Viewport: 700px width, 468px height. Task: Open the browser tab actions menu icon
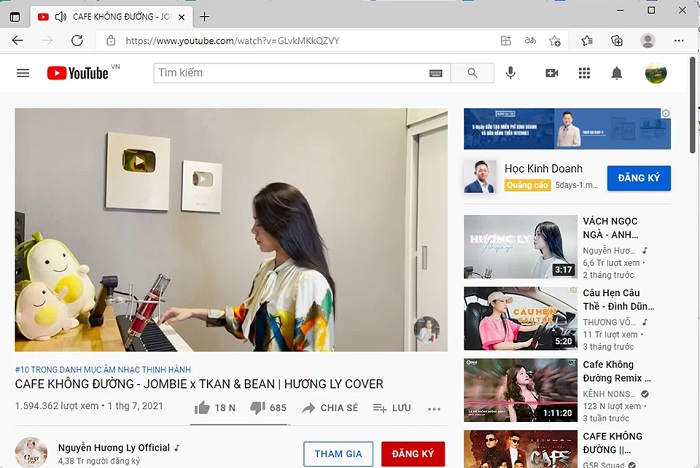click(x=15, y=17)
